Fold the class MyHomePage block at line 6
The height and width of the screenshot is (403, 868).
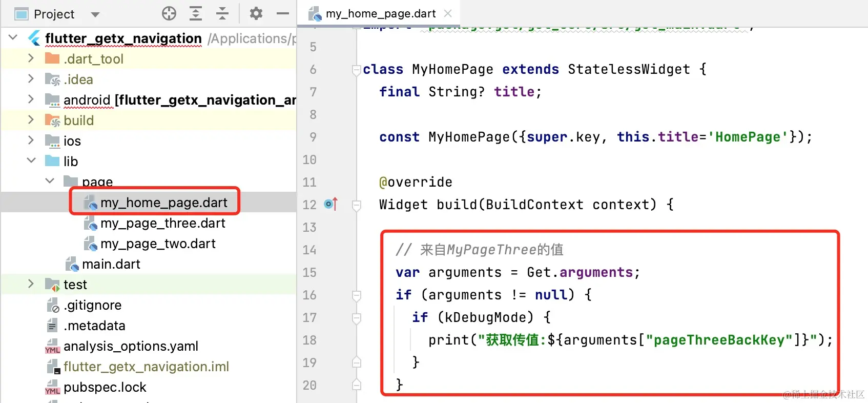point(357,70)
